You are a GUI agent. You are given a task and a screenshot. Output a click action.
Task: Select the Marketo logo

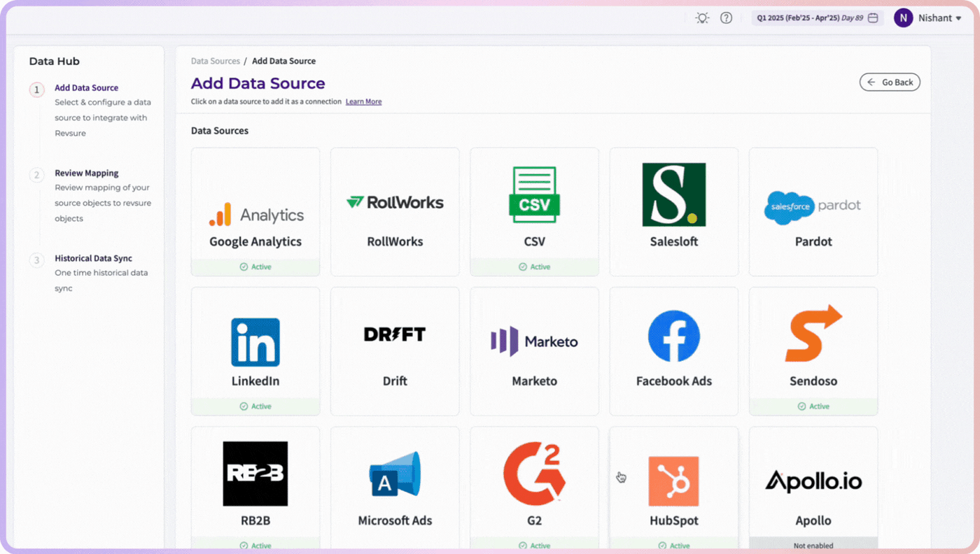[x=534, y=341]
